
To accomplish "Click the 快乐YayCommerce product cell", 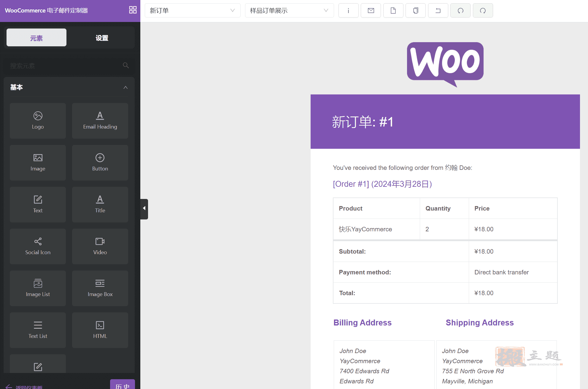I will (x=365, y=229).
